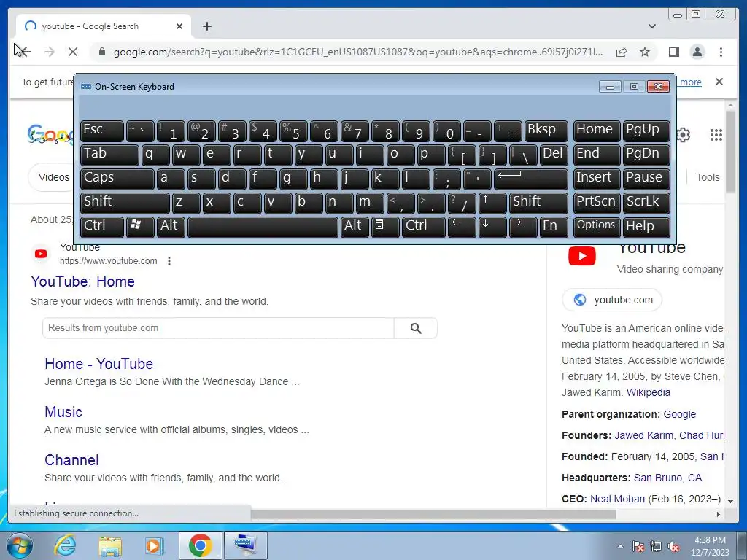Image resolution: width=747 pixels, height=560 pixels.
Task: Open a new Chrome tab
Action: (206, 26)
